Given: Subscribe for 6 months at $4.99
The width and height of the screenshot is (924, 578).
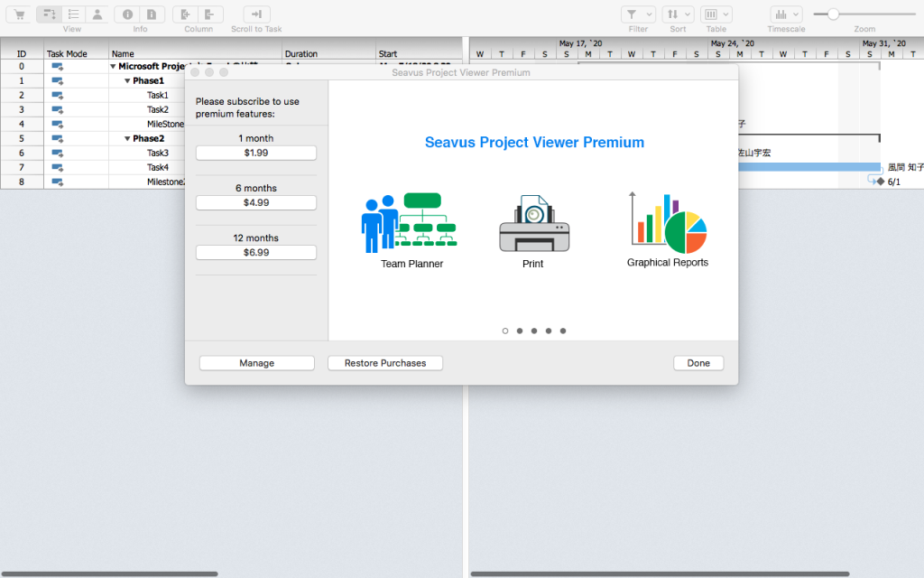Looking at the screenshot, I should (x=256, y=203).
